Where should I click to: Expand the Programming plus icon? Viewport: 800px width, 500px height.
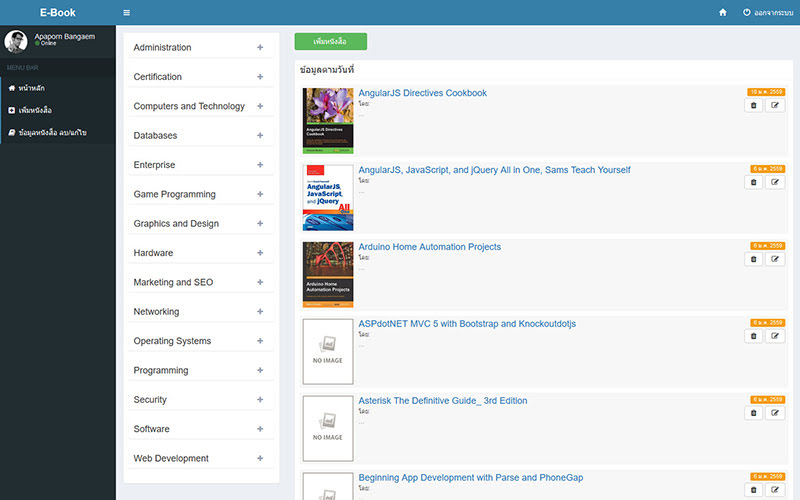[260, 370]
